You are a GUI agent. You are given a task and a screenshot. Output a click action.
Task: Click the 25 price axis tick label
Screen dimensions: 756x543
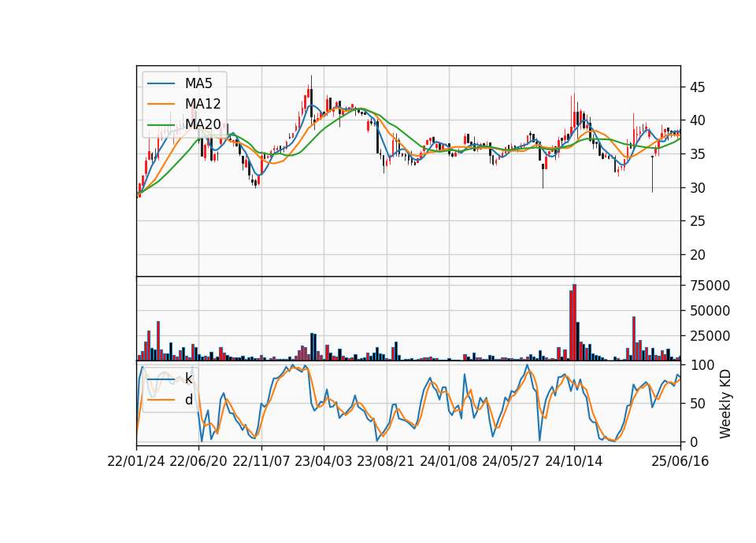point(697,221)
